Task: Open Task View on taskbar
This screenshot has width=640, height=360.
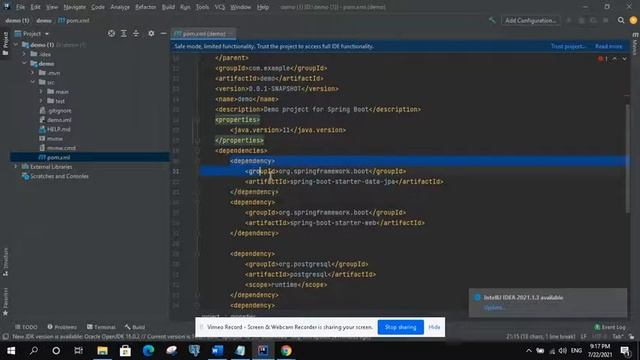Action: [78, 351]
